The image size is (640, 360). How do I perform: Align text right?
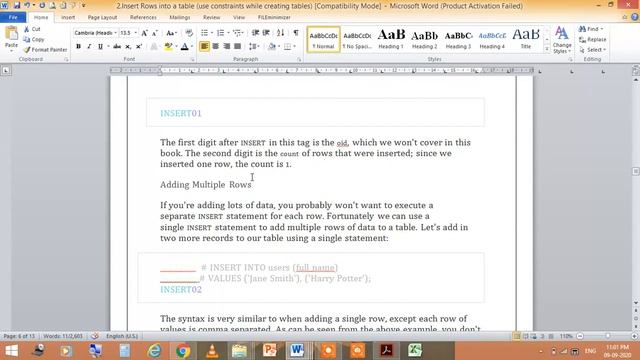[226, 47]
